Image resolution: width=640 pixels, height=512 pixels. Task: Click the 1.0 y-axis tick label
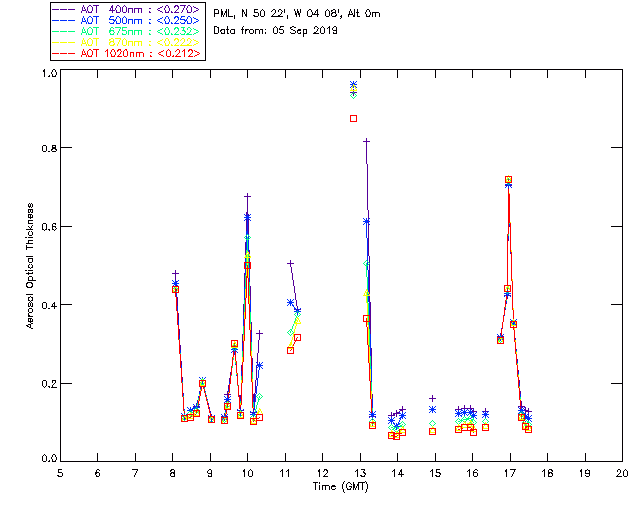click(x=49, y=73)
